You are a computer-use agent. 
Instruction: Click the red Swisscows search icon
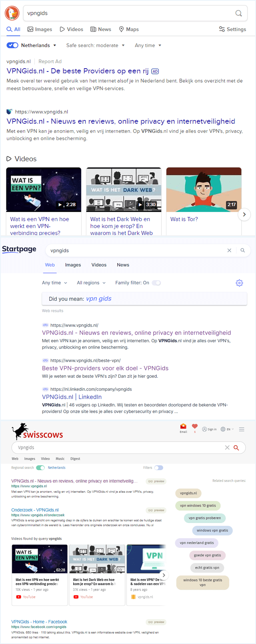point(236,448)
